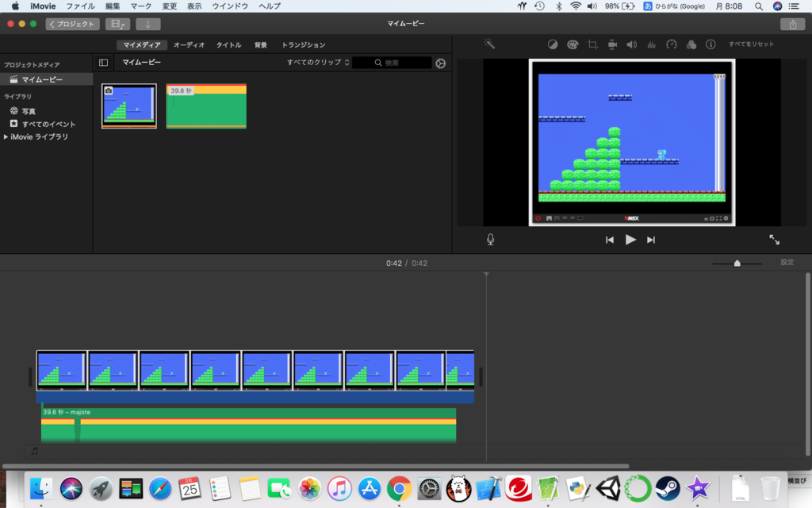812x508 pixels.
Task: Click the import media down-arrow button
Action: click(147, 25)
